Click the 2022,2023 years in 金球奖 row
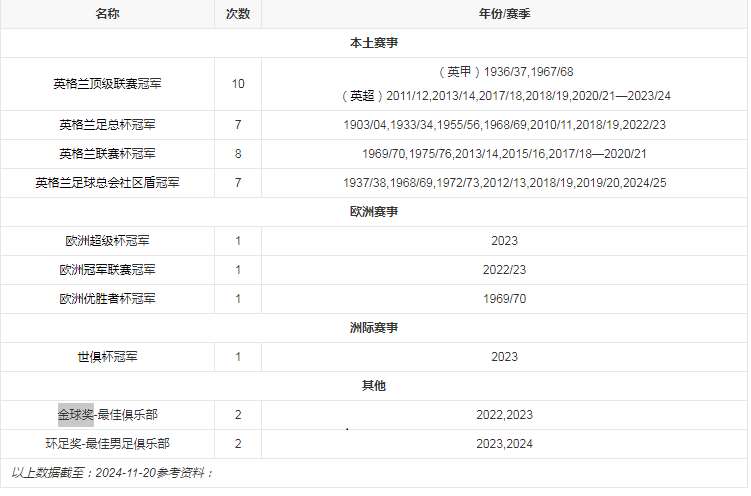This screenshot has width=751, height=496. [504, 415]
